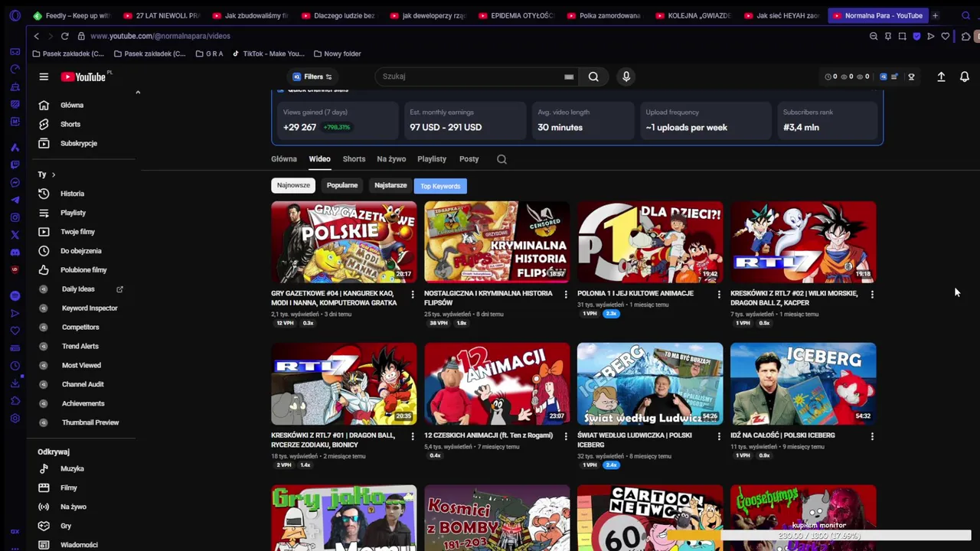This screenshot has height=551, width=980.
Task: Open NOSTALGICZNA I KRYMINALNA HISTORIA FLIPSÓW title
Action: tap(488, 298)
